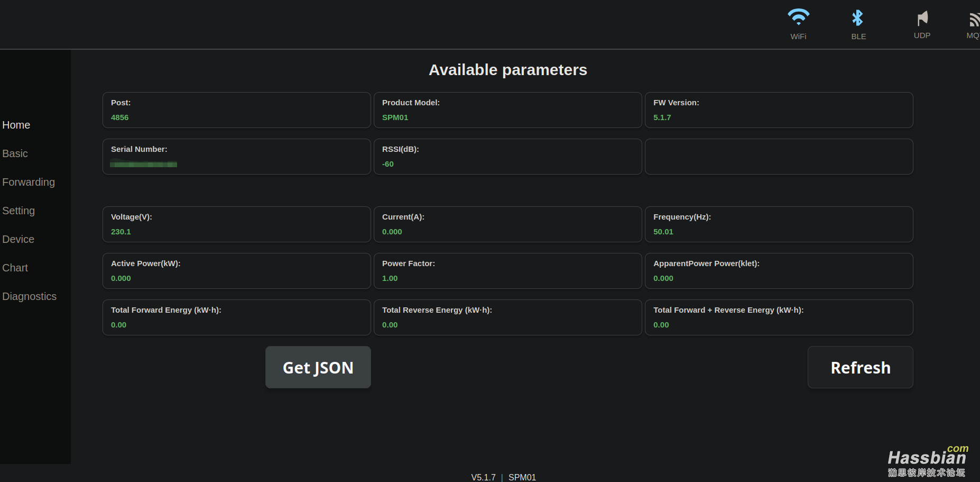Go to the Basic settings page
Screen dimensions: 980x482
[x=15, y=153]
